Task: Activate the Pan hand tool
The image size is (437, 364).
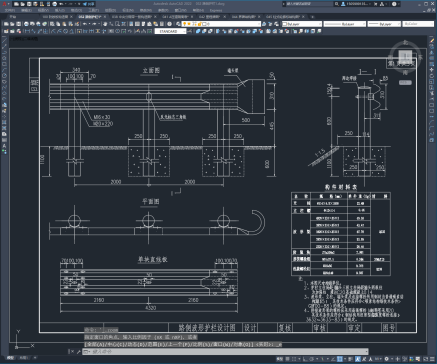Action: pyautogui.click(x=105, y=24)
